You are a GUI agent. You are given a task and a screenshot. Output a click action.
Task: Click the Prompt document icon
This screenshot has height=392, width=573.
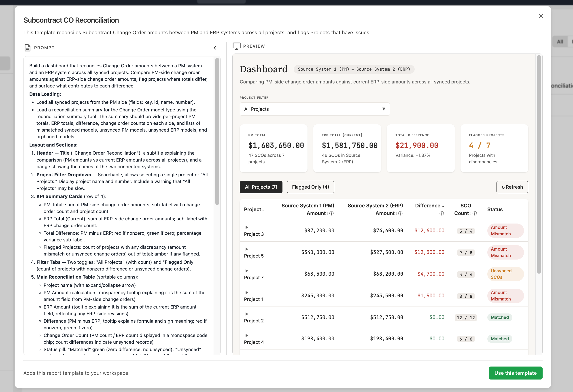[x=27, y=48]
